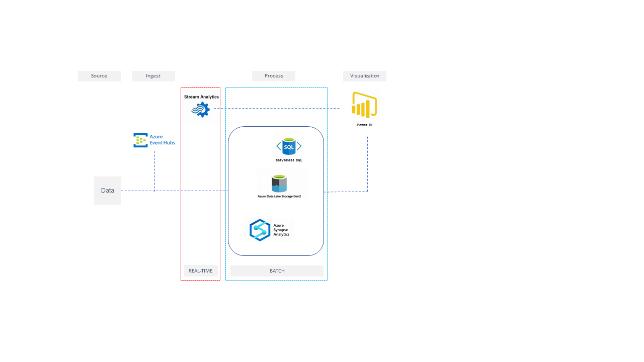Viewport: 644px width, 362px height.
Task: Click the Power BI text caption
Action: coord(365,125)
